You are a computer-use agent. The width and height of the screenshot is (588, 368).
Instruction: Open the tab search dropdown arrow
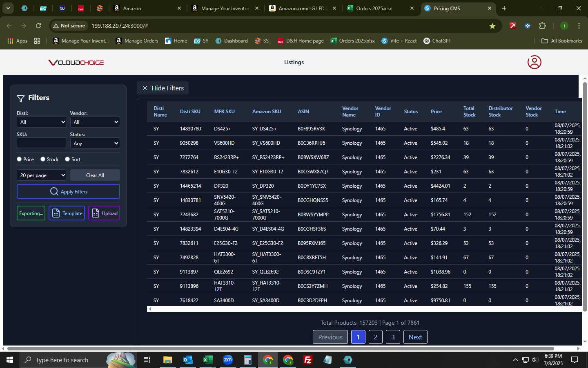pos(8,8)
